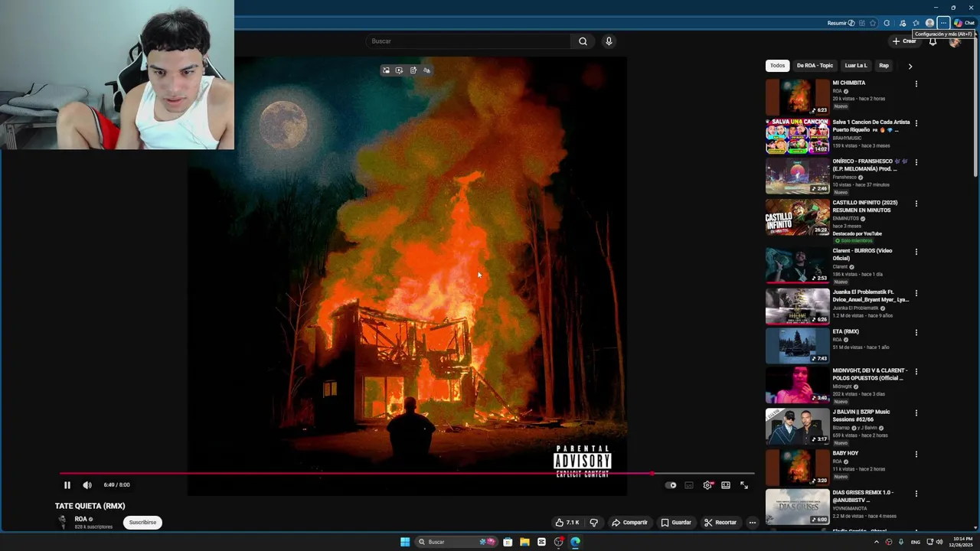Click the Crear create button
This screenshot has height=551, width=980.
[904, 41]
